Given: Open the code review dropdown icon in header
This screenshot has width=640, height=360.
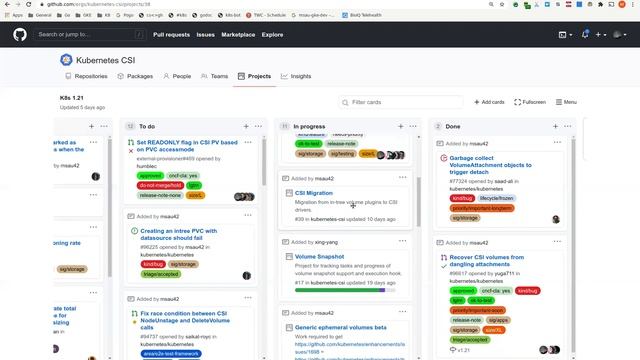Looking at the screenshot, I should tap(565, 35).
